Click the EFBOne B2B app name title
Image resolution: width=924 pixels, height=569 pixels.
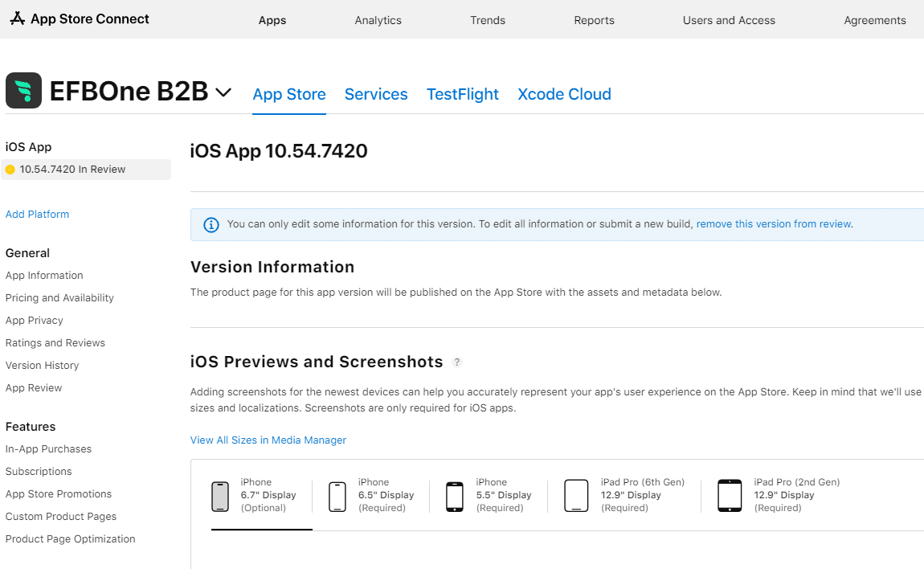[x=129, y=92]
